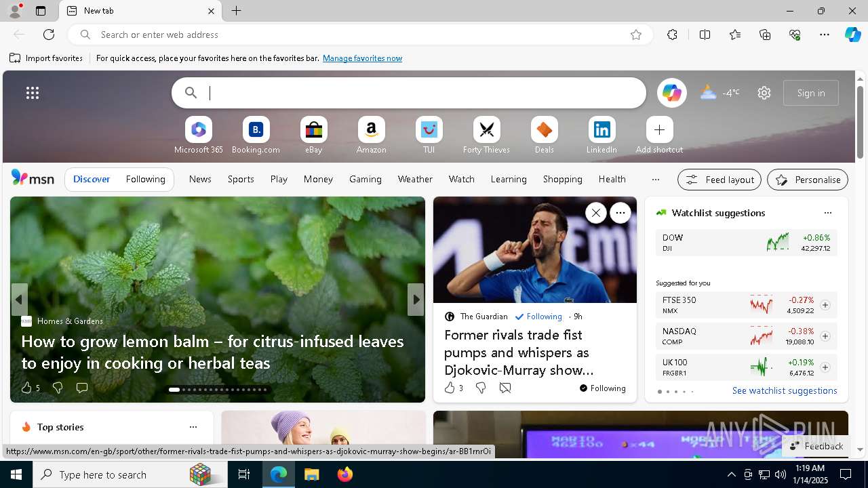Open the tab actions menu icon
The image size is (868, 488).
click(x=41, y=11)
